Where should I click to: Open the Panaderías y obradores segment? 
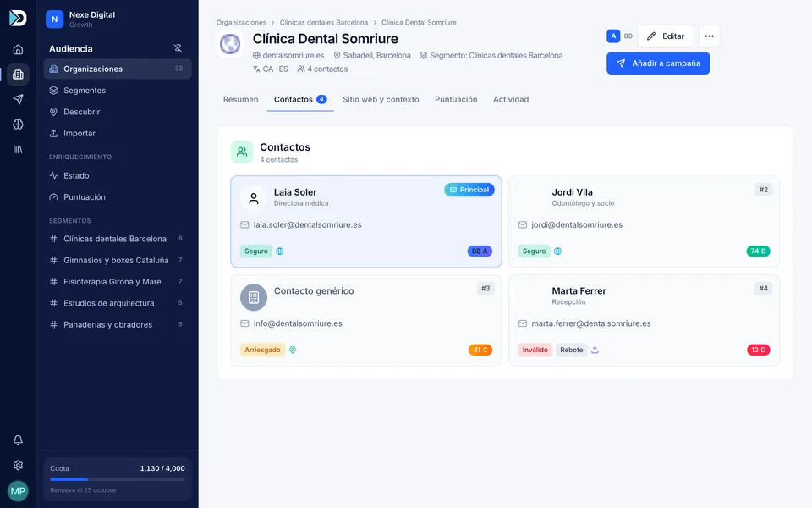[x=118, y=324]
